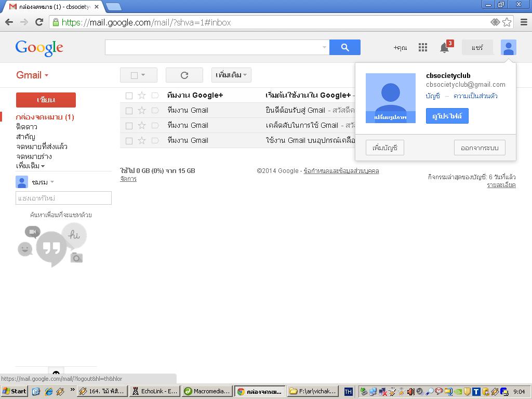Open Chrome menu hamburger icon
The image size is (532, 399).
[x=524, y=22]
